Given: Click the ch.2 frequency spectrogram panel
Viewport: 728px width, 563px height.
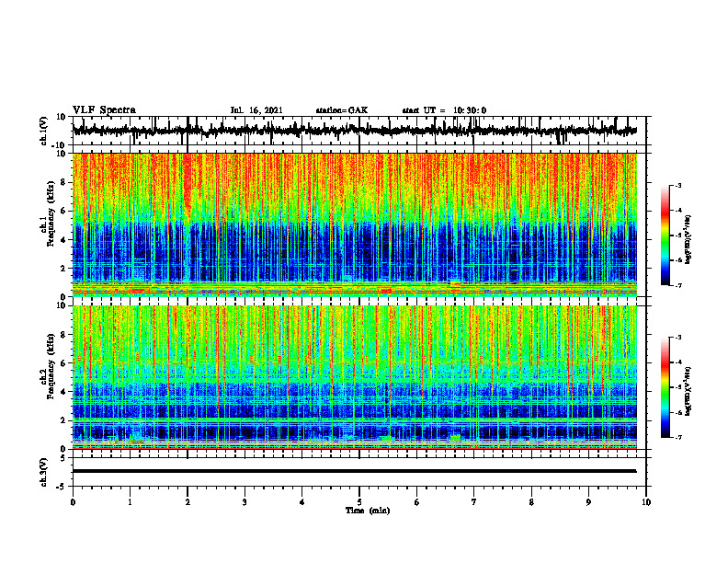Looking at the screenshot, I should 355,377.
